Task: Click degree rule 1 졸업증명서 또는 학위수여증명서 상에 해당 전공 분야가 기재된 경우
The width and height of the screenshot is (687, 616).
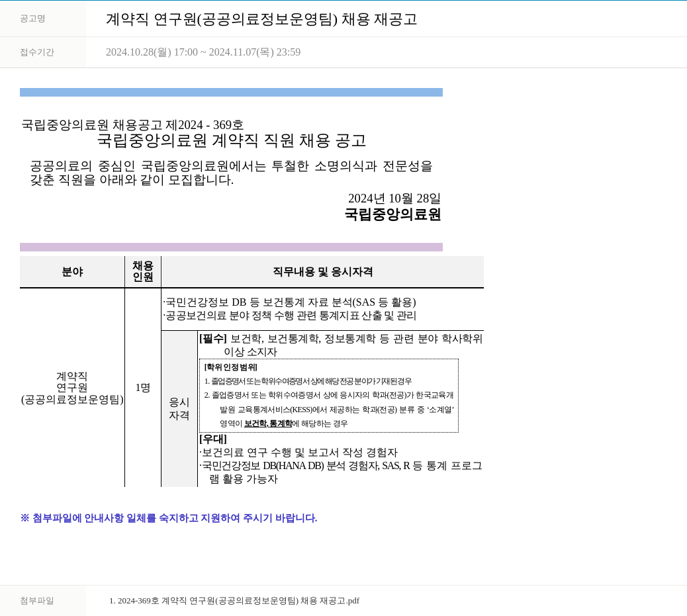Action: (308, 381)
